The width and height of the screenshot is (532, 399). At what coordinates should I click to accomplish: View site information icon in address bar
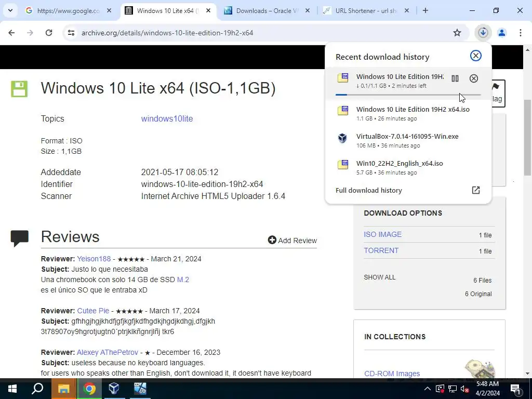pos(71,33)
